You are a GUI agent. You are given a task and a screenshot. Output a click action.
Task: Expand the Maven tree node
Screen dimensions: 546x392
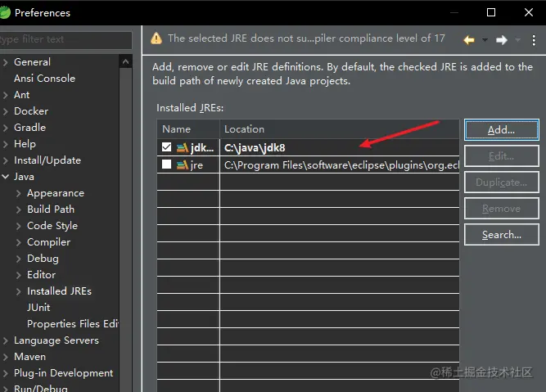[5, 357]
